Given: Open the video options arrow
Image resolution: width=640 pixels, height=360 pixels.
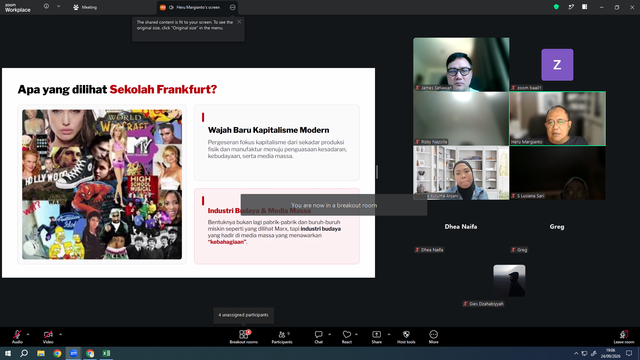Looking at the screenshot, I should point(60,334).
